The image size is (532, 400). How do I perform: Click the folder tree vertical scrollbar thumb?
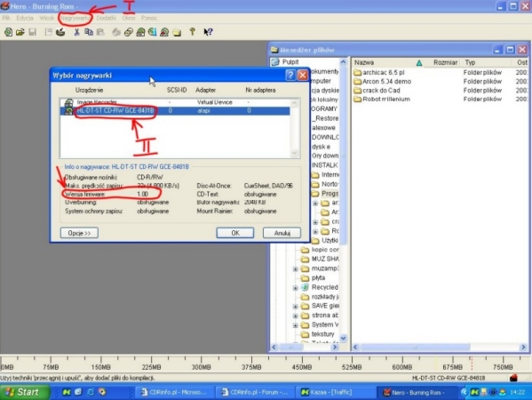pyautogui.click(x=343, y=156)
